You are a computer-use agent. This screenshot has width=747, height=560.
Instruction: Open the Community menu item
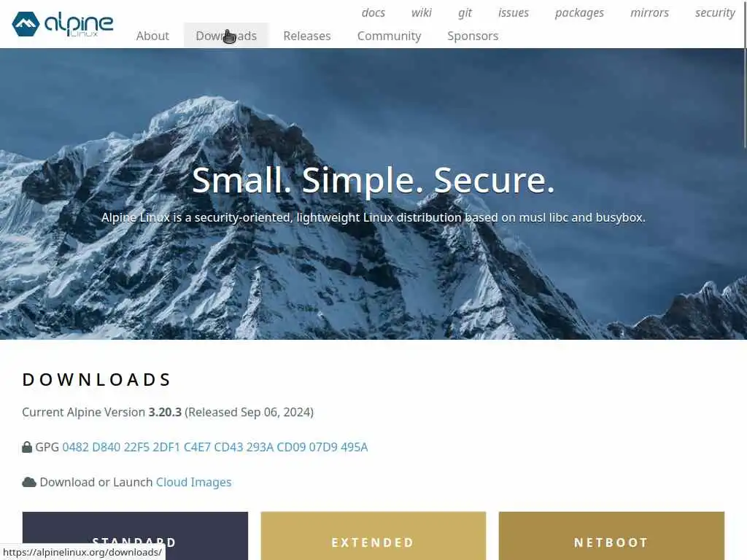click(x=390, y=36)
